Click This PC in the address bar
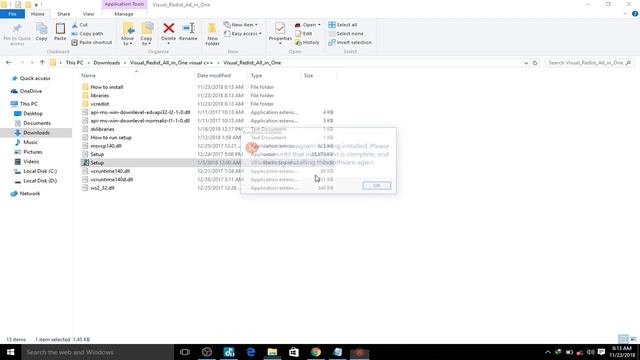640x360 pixels. pyautogui.click(x=74, y=63)
